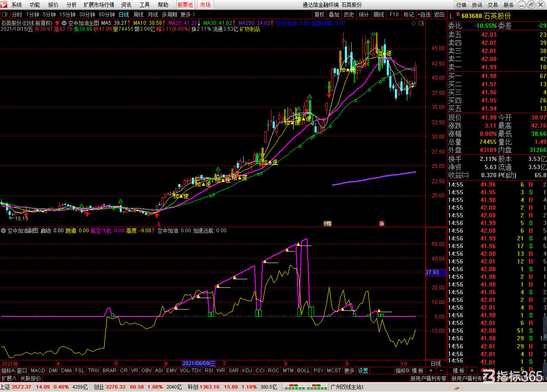Open indicator 设置

click(x=363, y=371)
